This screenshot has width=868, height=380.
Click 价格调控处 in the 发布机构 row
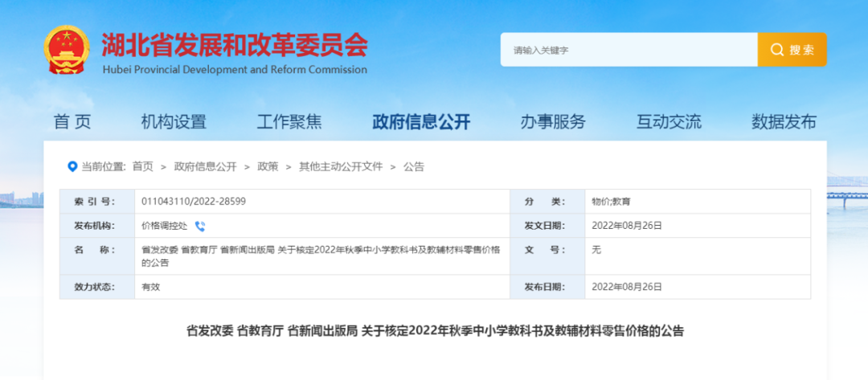(164, 226)
